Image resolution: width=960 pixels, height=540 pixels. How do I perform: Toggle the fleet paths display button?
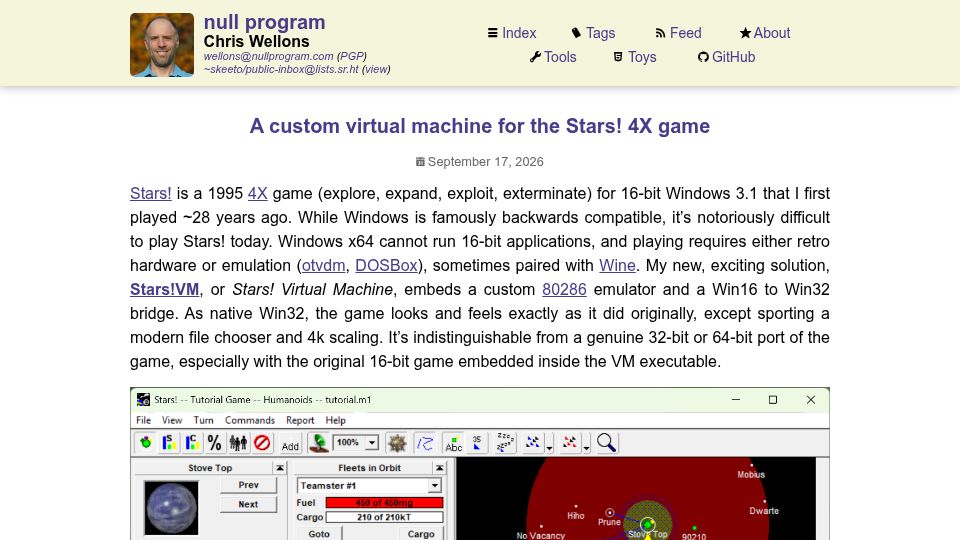425,443
